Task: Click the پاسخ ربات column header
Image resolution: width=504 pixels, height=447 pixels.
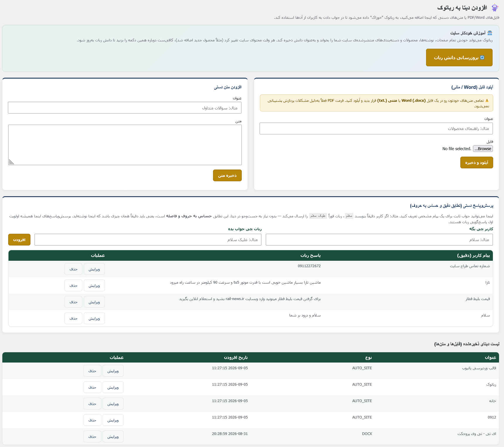Action: pos(311,255)
